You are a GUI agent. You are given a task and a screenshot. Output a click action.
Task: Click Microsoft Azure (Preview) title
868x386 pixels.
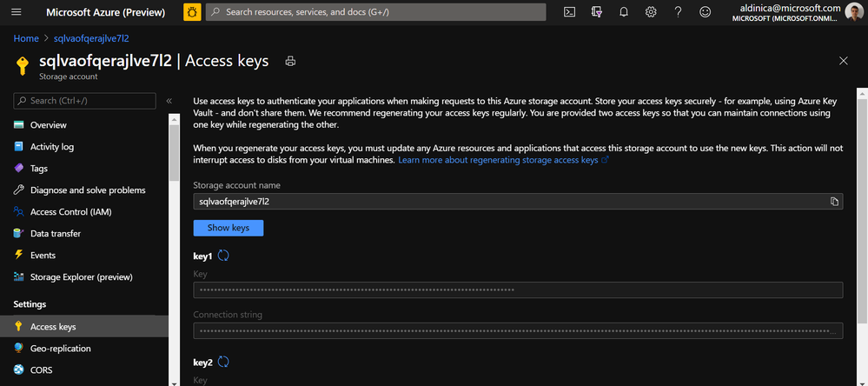tap(105, 12)
